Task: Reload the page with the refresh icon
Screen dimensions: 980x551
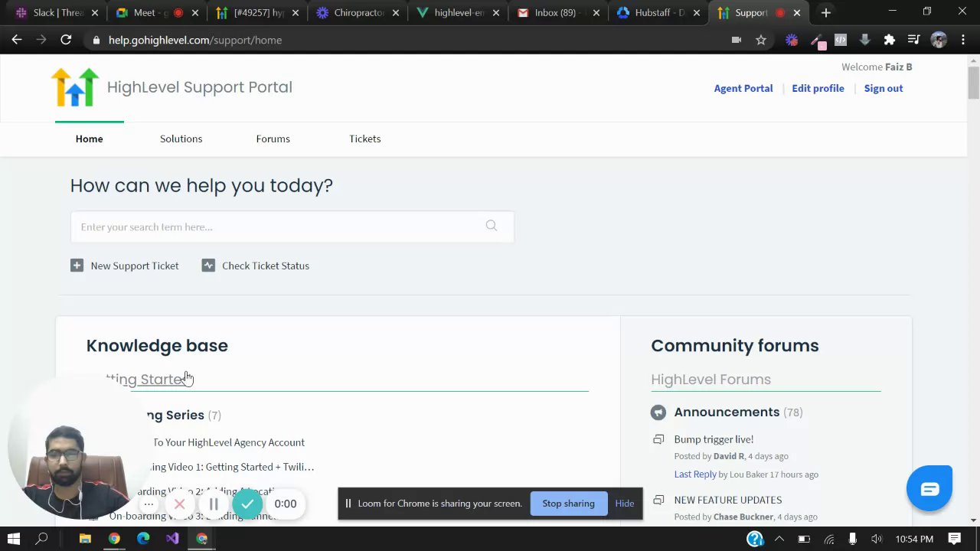Action: tap(66, 40)
